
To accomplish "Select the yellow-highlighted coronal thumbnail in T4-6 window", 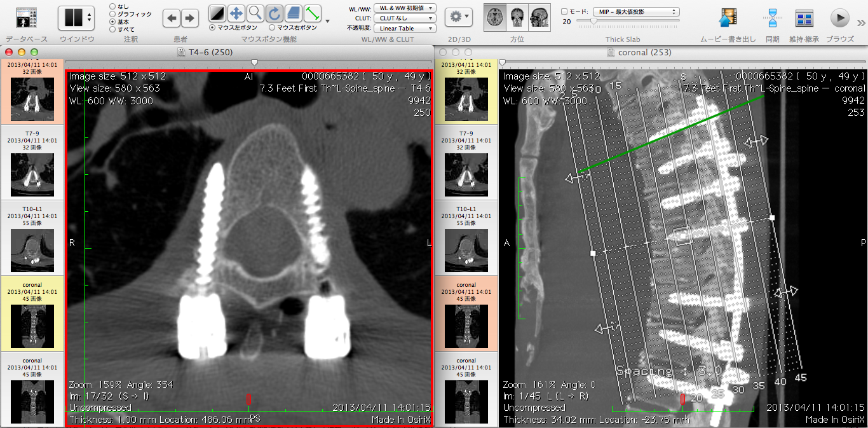I will click(32, 313).
